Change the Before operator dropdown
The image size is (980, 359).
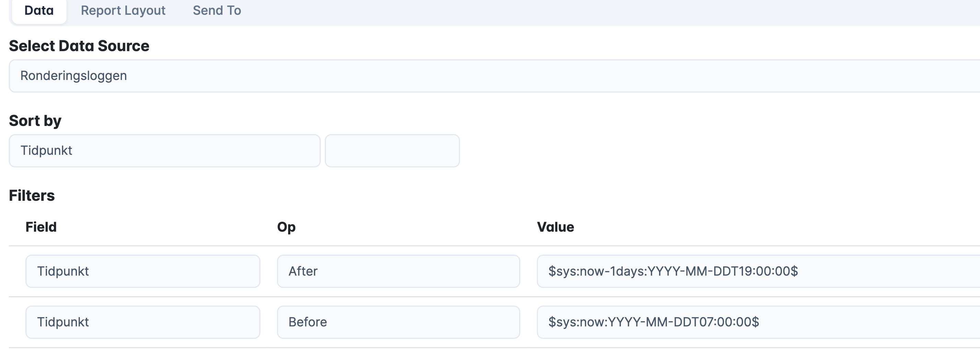(398, 322)
